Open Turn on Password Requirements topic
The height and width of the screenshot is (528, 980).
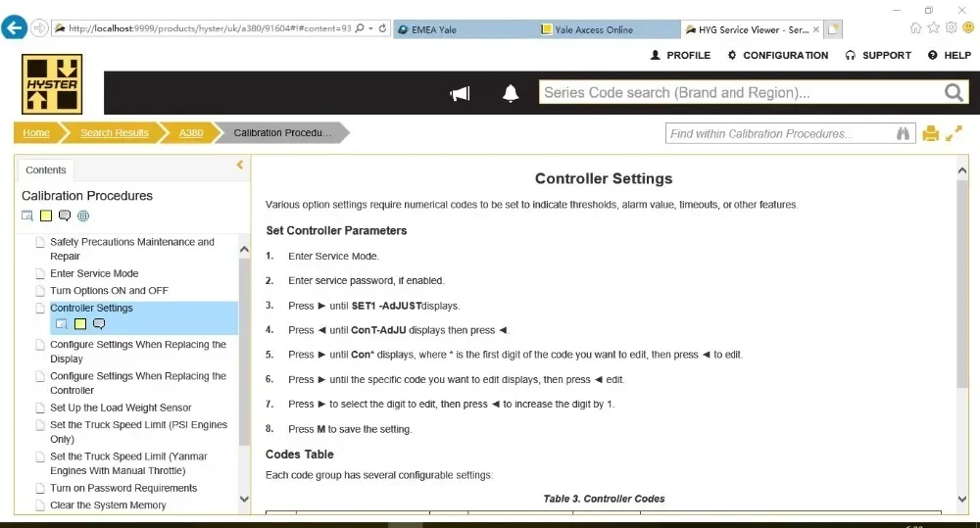[123, 488]
